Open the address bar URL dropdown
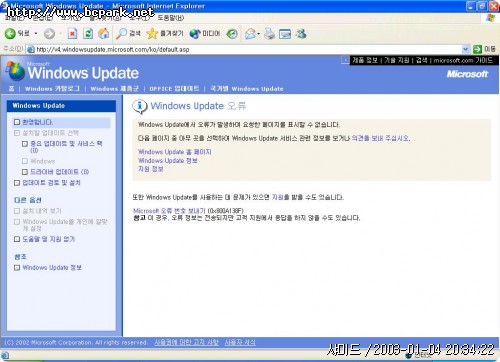Image resolution: width=500 pixels, height=362 pixels. pos(465,49)
